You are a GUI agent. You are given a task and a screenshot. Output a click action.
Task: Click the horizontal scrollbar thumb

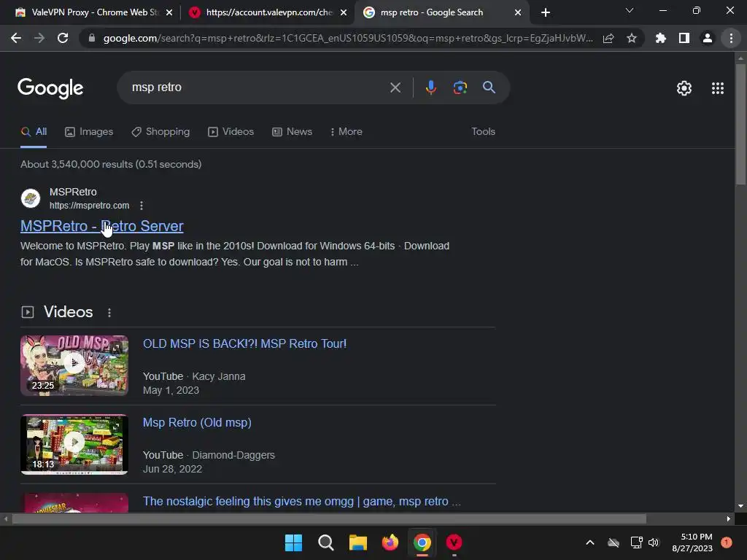click(329, 519)
